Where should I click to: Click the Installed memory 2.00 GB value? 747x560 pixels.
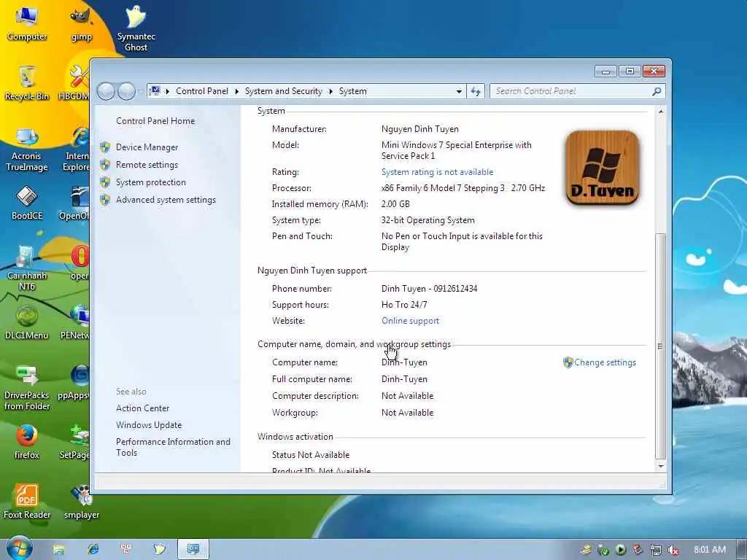(x=395, y=204)
